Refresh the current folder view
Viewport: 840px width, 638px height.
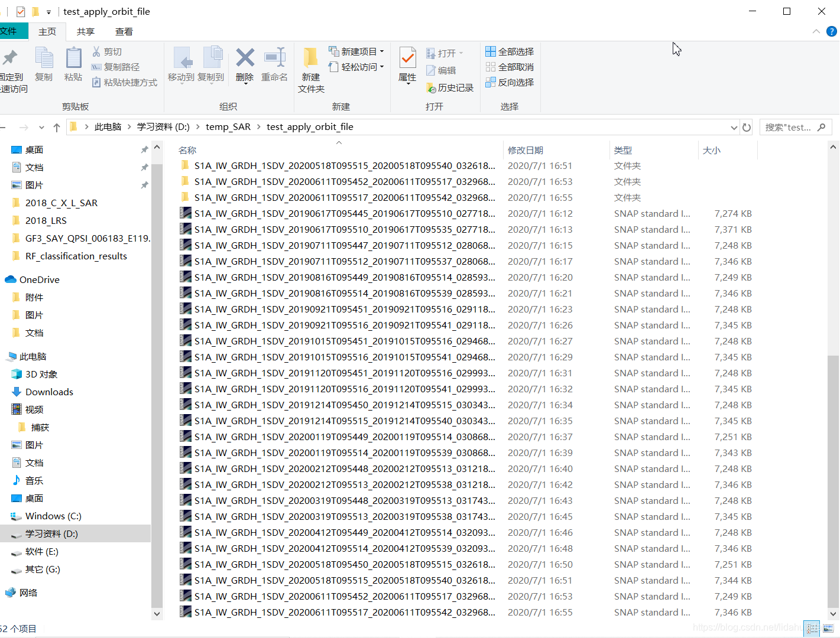point(747,128)
